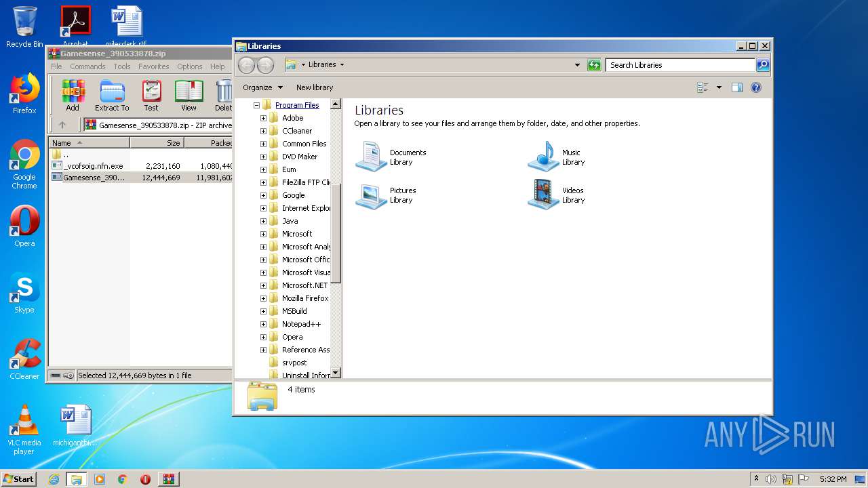Open the Google Chrome desktop shortcut
Screen dimensions: 868x488
[x=24, y=164]
